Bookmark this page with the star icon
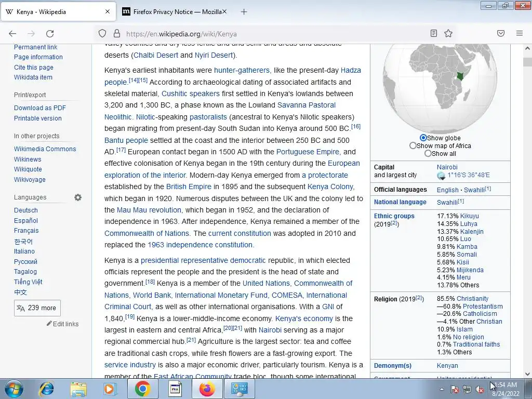The width and height of the screenshot is (532, 399). coord(448,33)
